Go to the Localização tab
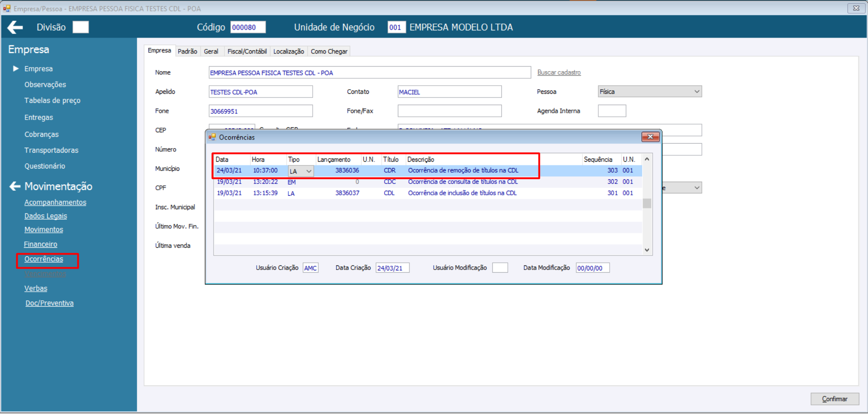Screen dimensions: 868x414 pos(289,51)
